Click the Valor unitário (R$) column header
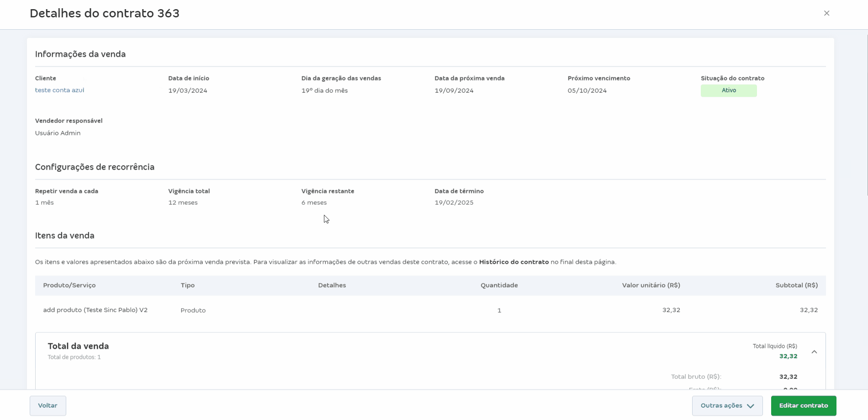 [x=651, y=286]
